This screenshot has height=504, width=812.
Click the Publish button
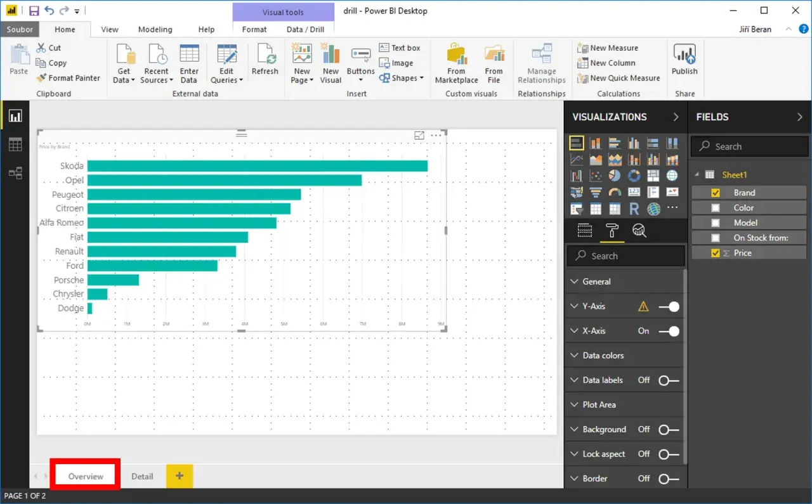684,60
